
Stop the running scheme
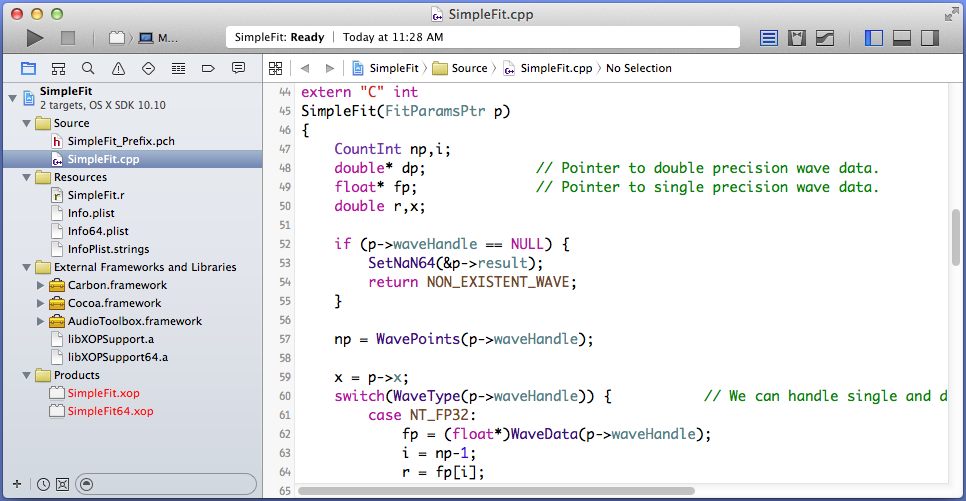point(68,38)
